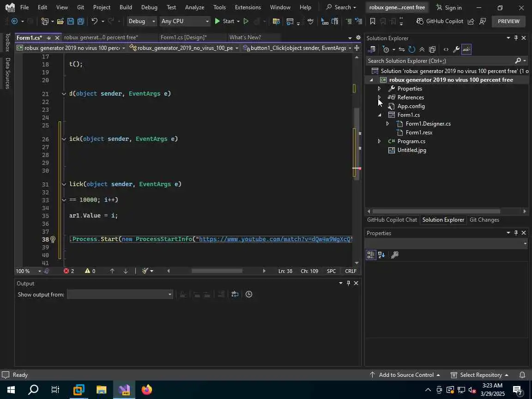Click the comment selected lines icon
The width and height of the screenshot is (532, 399).
click(x=349, y=21)
